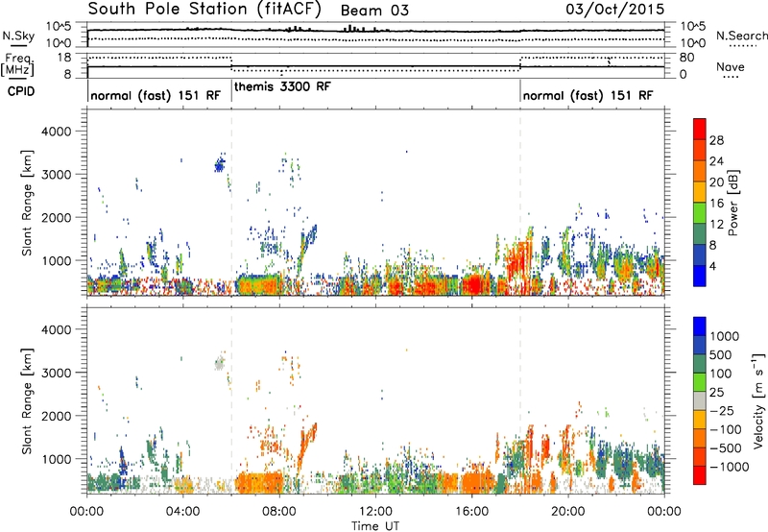Click the "28" tick on the Power colorbar
The width and height of the screenshot is (768, 532).
[716, 140]
